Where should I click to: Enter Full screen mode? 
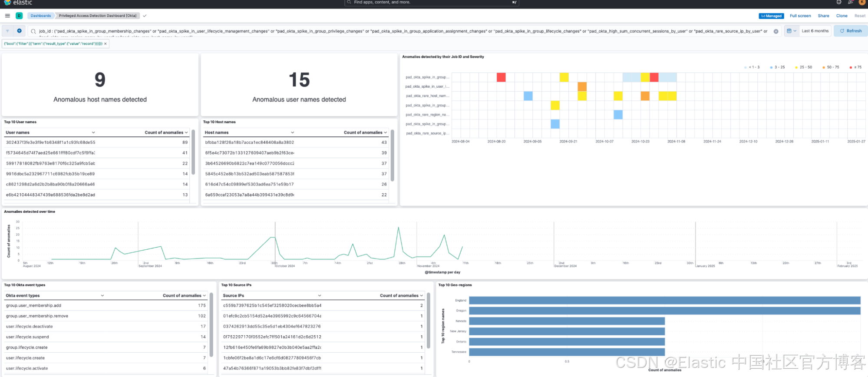click(800, 16)
